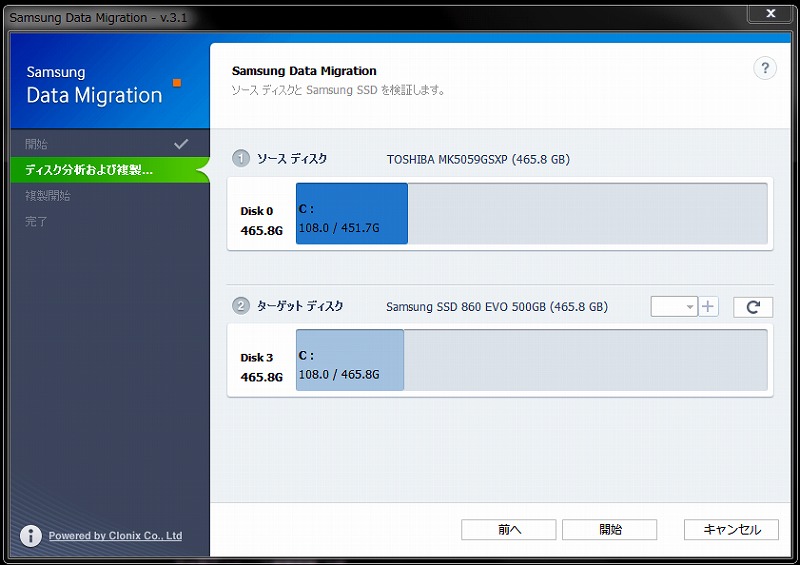The width and height of the screenshot is (800, 565).
Task: Click TOSHIBA MK5059GSXP (465.8 GB) text
Action: tap(478, 159)
